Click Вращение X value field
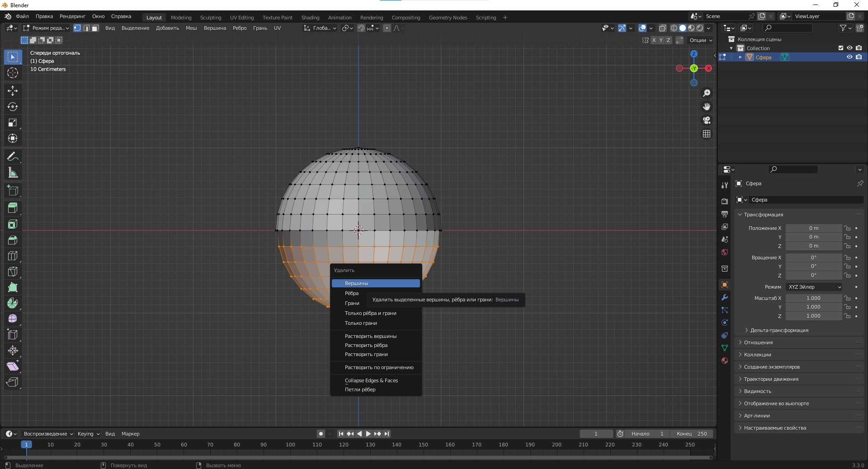This screenshot has width=868, height=469. 813,258
